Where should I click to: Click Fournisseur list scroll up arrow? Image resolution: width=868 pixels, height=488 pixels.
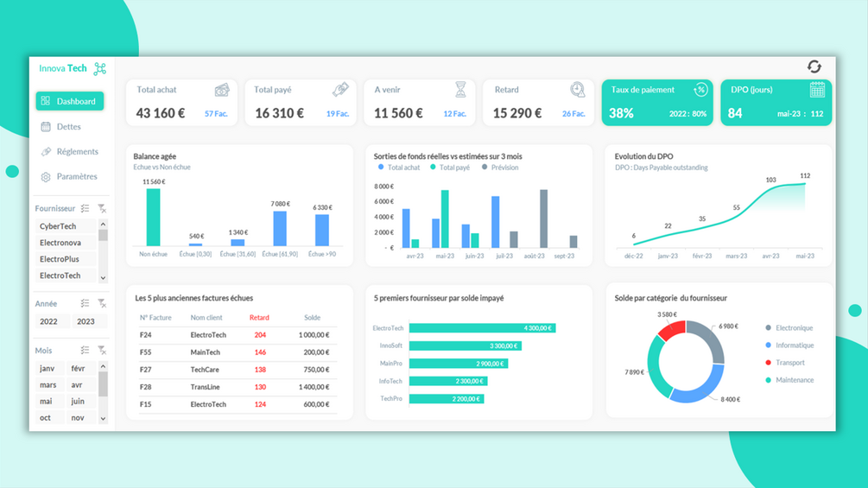click(103, 224)
